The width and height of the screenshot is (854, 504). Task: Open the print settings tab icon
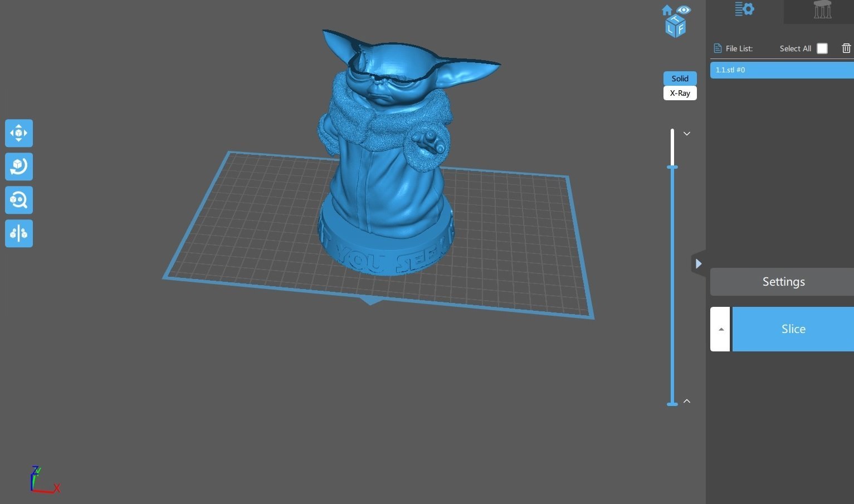pos(744,9)
